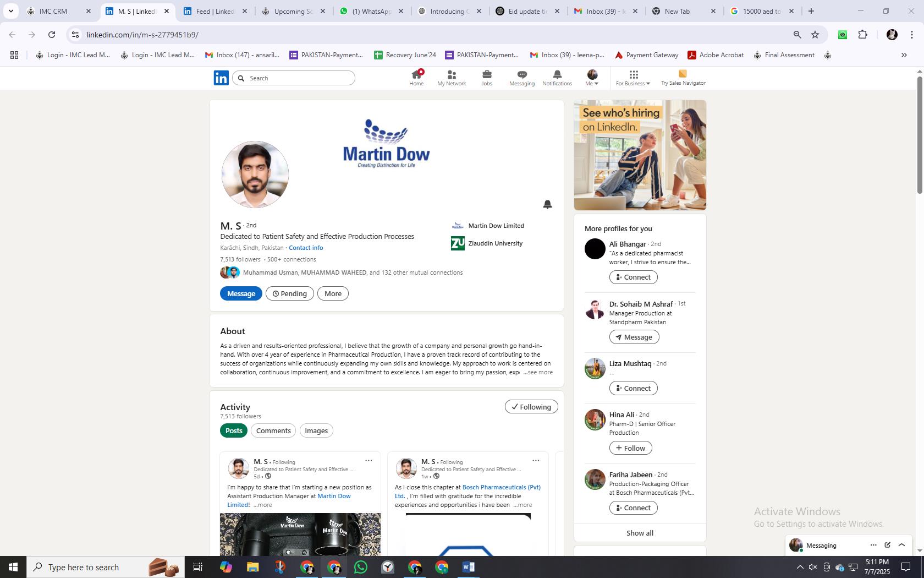Show more bookmarks with double chevron
This screenshot has height=578, width=924.
pos(904,55)
